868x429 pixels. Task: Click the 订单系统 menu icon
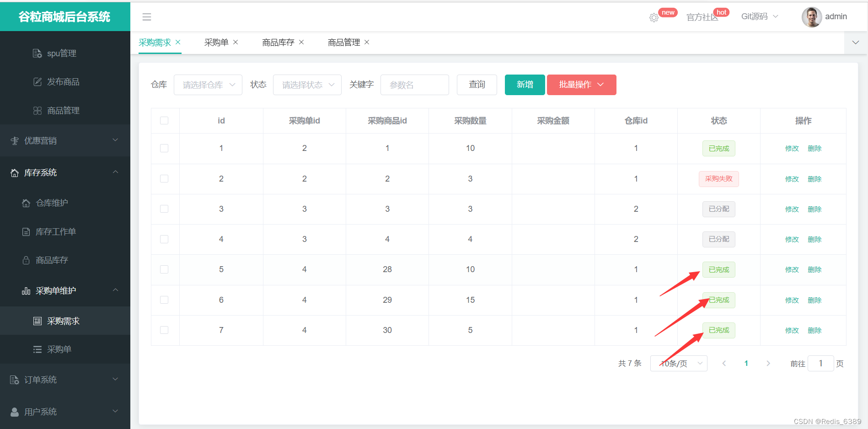[x=15, y=380]
